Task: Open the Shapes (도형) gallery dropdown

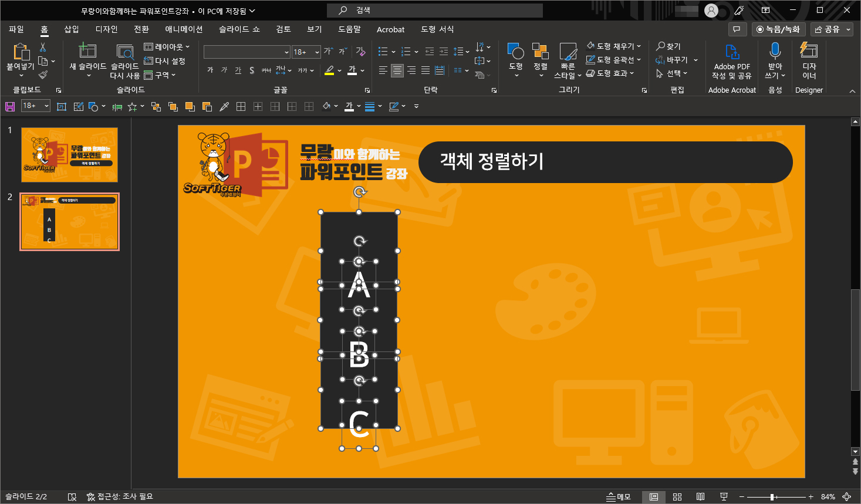Action: point(516,60)
